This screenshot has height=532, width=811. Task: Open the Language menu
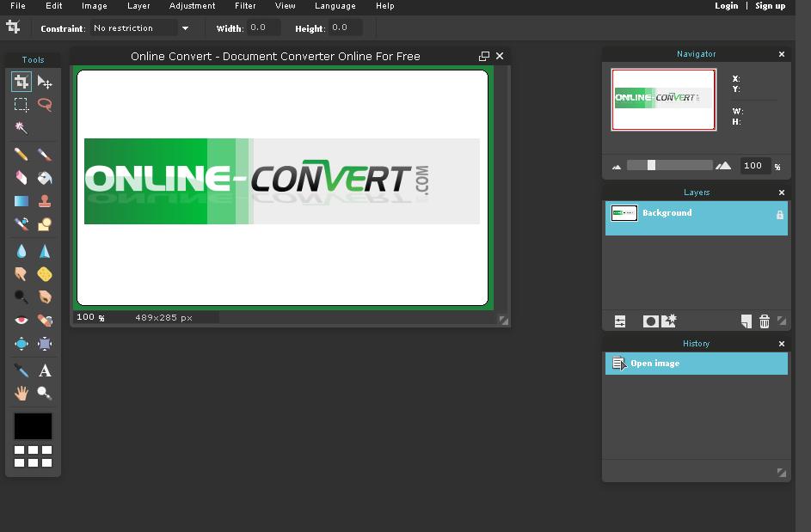click(335, 6)
